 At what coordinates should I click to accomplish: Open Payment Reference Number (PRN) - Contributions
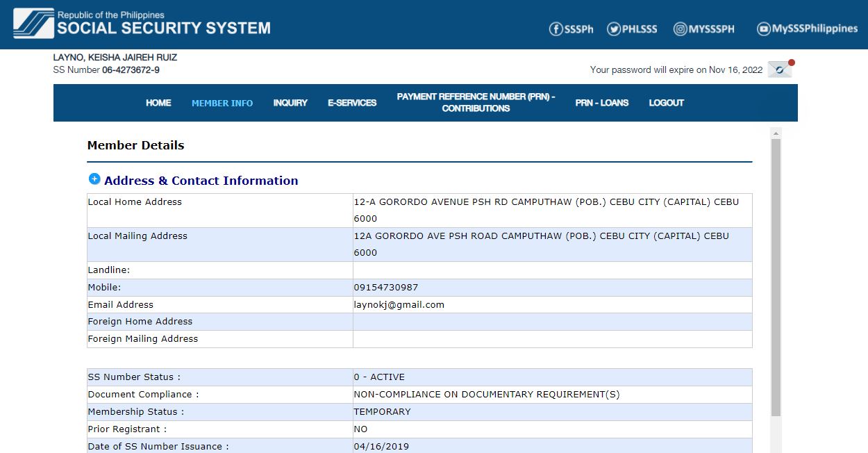[x=476, y=103]
